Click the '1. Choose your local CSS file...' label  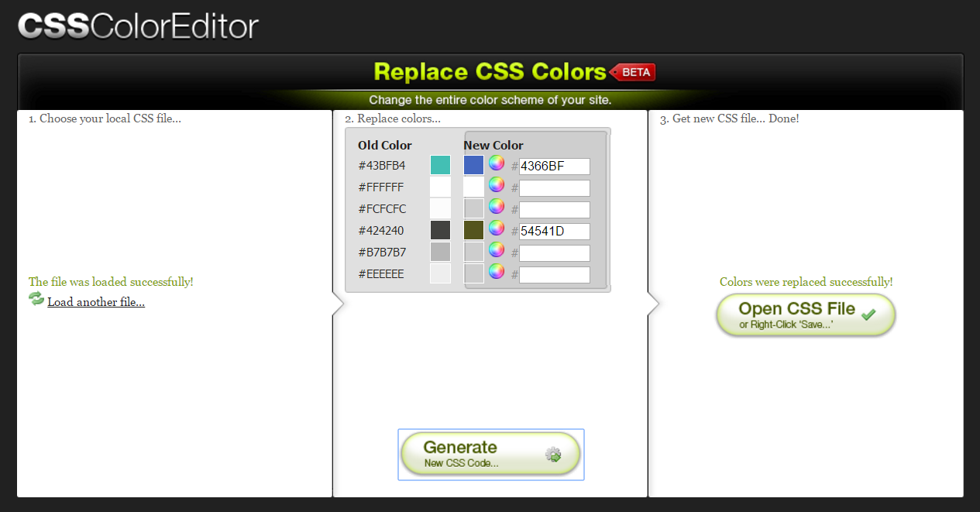pyautogui.click(x=105, y=119)
